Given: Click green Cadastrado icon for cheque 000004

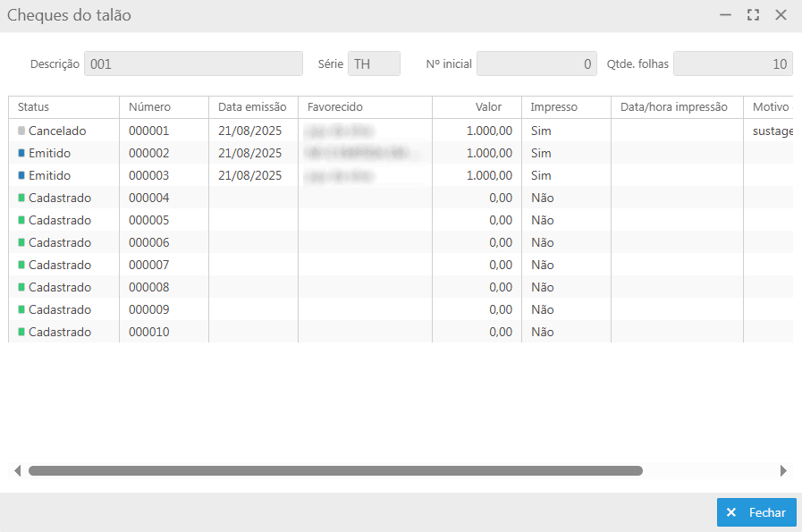Looking at the screenshot, I should point(21,198).
